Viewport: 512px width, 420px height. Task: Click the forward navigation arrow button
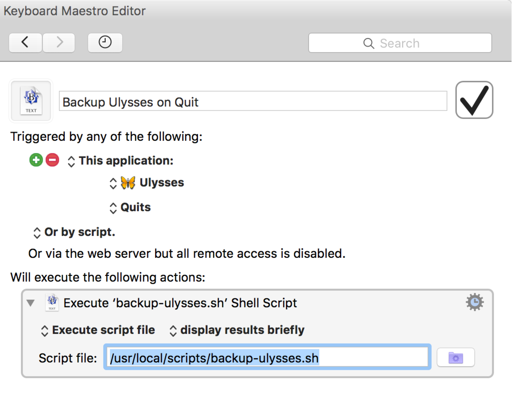click(59, 43)
